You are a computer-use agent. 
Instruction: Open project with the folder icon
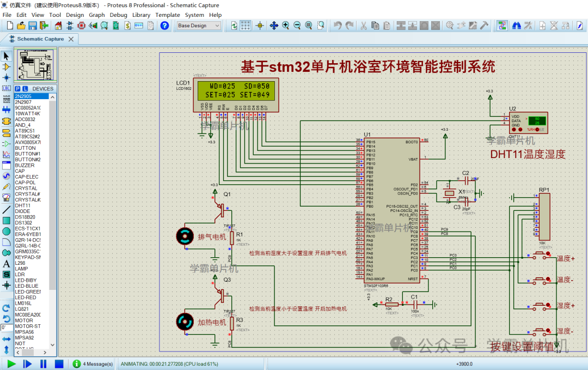coord(21,26)
